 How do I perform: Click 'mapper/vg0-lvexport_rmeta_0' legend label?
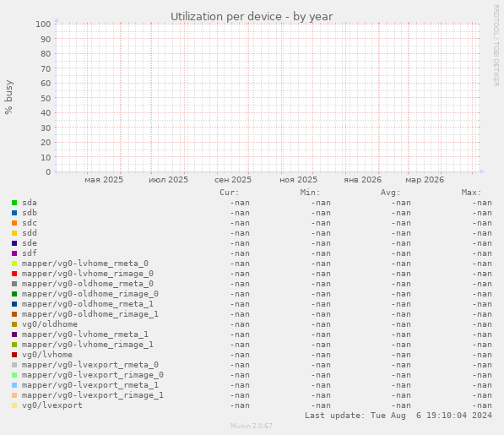coord(90,365)
